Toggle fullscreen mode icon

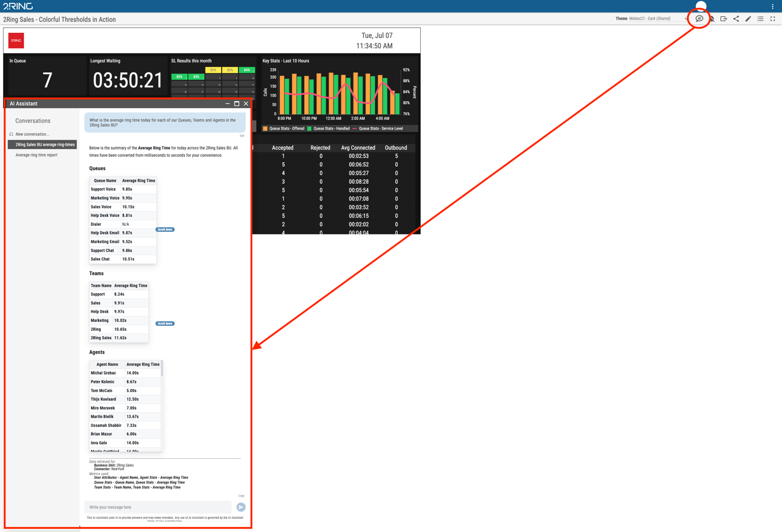[x=773, y=19]
